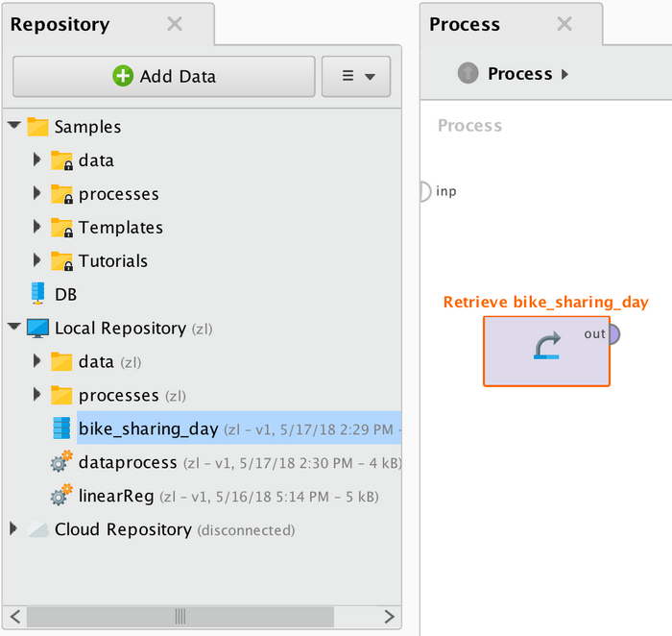The image size is (672, 636).
Task: Open the repository options dropdown menu
Action: tap(356, 77)
